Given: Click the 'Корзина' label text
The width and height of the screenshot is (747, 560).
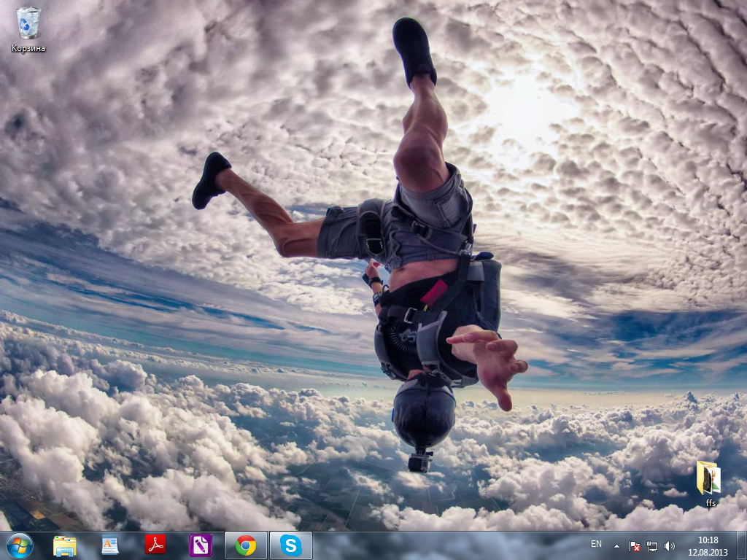Looking at the screenshot, I should point(28,49).
